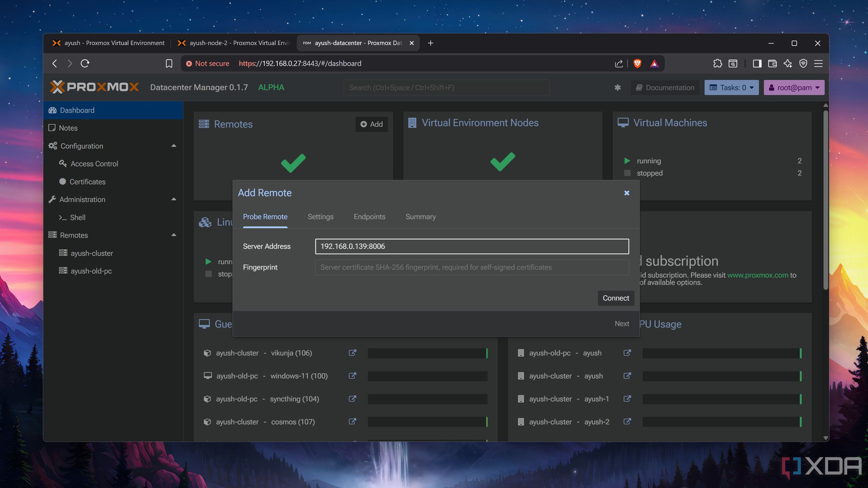Click the Brave Shields lion icon
This screenshot has height=488, width=868.
637,63
